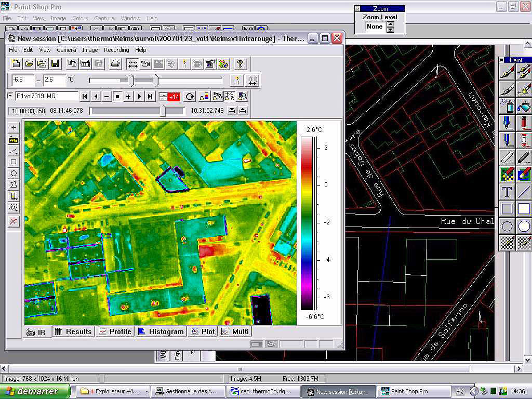
Task: Expand the line tool dropdown arrow
Action: click(x=17, y=153)
